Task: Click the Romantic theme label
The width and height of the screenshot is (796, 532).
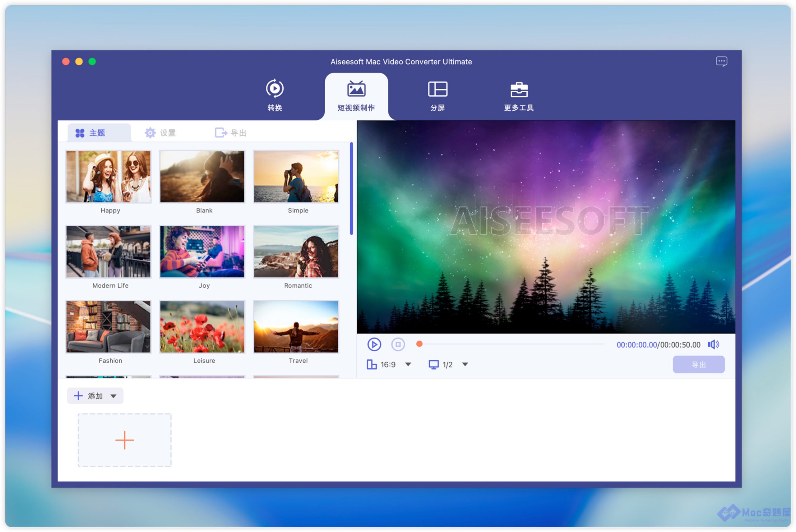Action: tap(298, 286)
